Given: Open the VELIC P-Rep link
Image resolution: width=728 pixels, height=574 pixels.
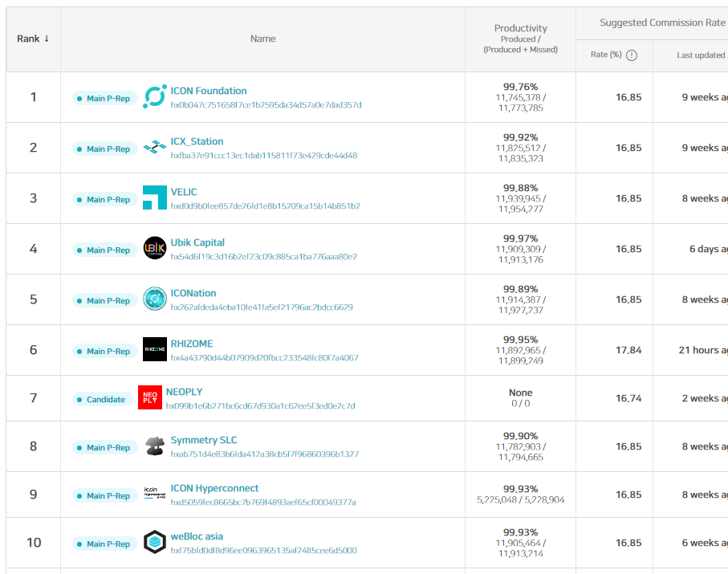Looking at the screenshot, I should point(184,192).
